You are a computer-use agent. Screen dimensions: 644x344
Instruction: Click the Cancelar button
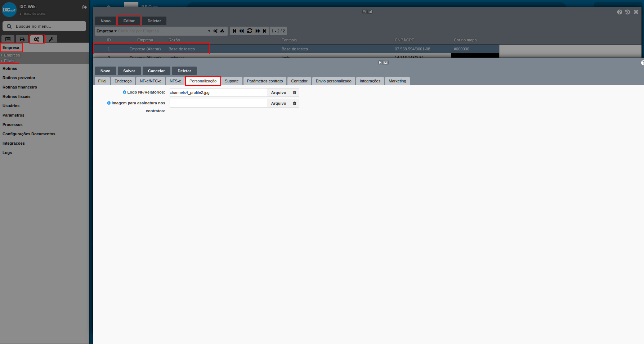click(156, 71)
